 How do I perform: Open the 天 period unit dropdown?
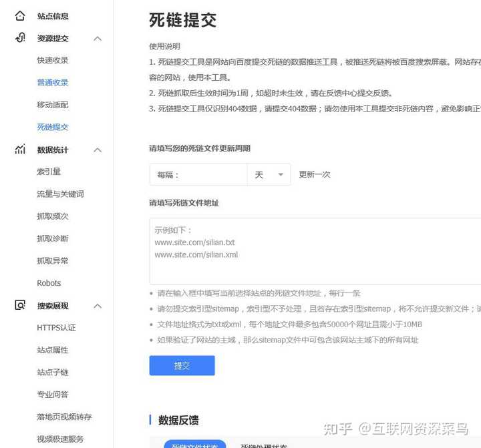coord(269,174)
